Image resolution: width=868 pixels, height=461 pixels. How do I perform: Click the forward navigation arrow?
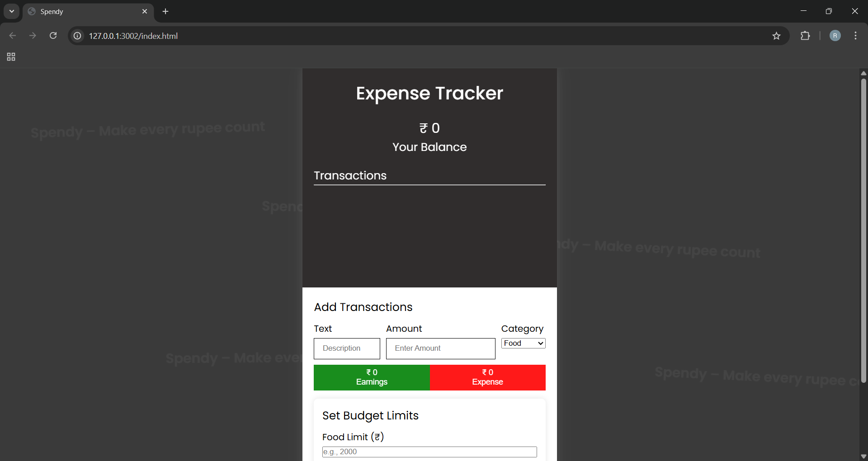[x=33, y=36]
